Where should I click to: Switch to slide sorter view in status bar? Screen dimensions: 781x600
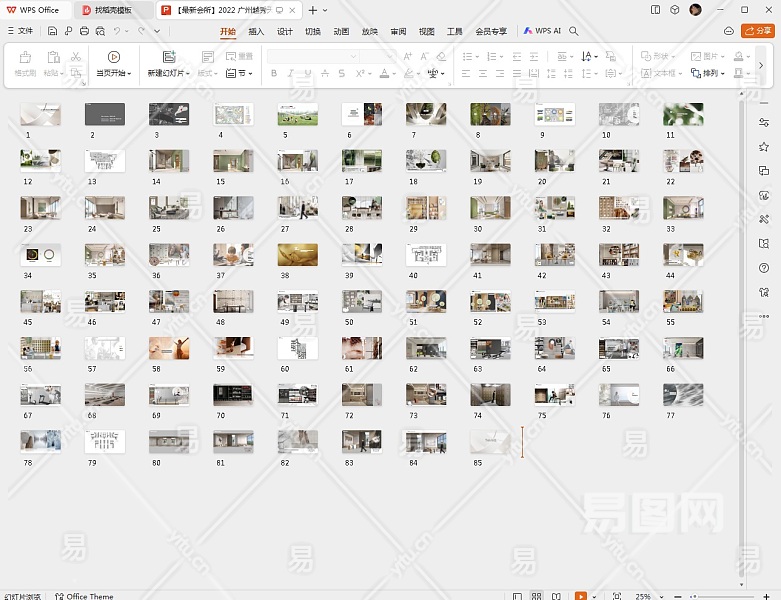[x=537, y=596]
